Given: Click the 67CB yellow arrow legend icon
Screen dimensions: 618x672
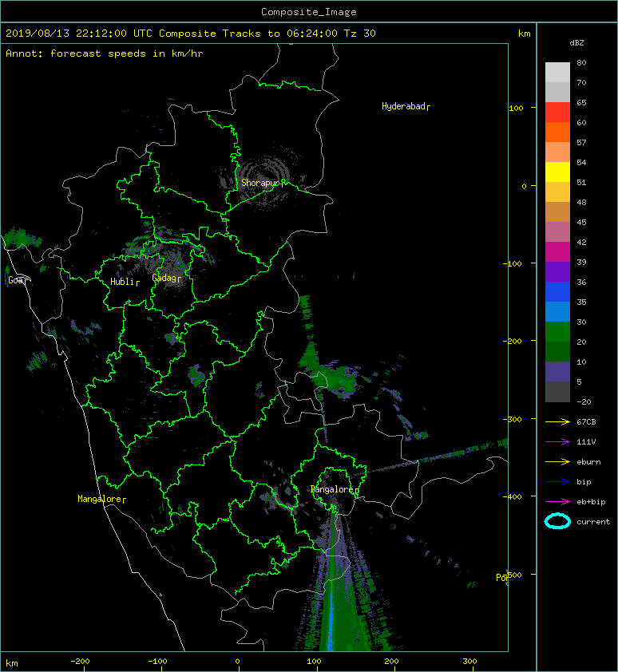Looking at the screenshot, I should pyautogui.click(x=557, y=421).
